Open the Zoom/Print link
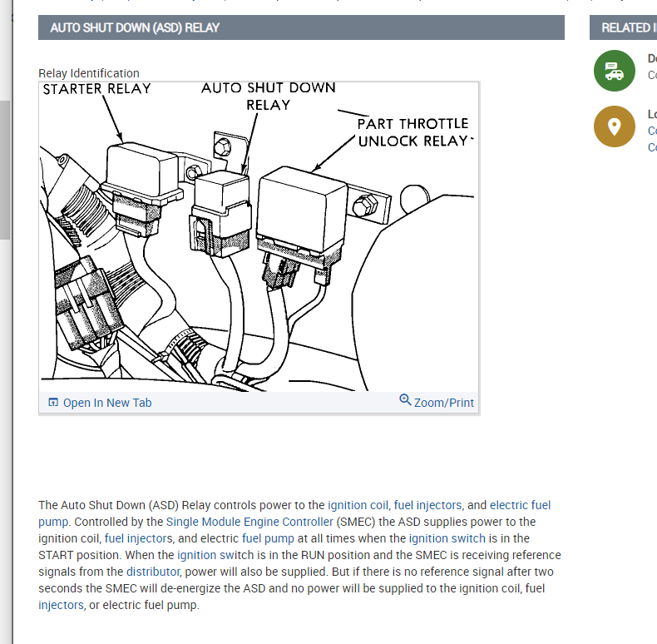 (x=443, y=403)
